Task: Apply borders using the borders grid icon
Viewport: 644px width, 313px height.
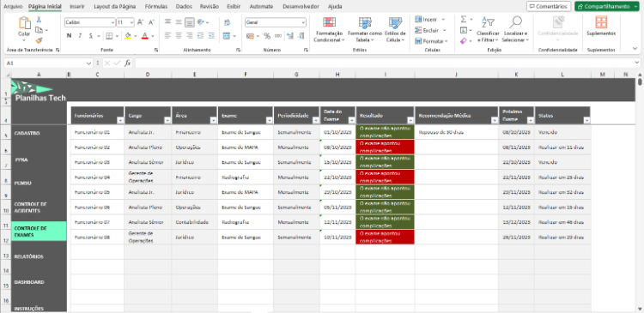Action: point(109,36)
